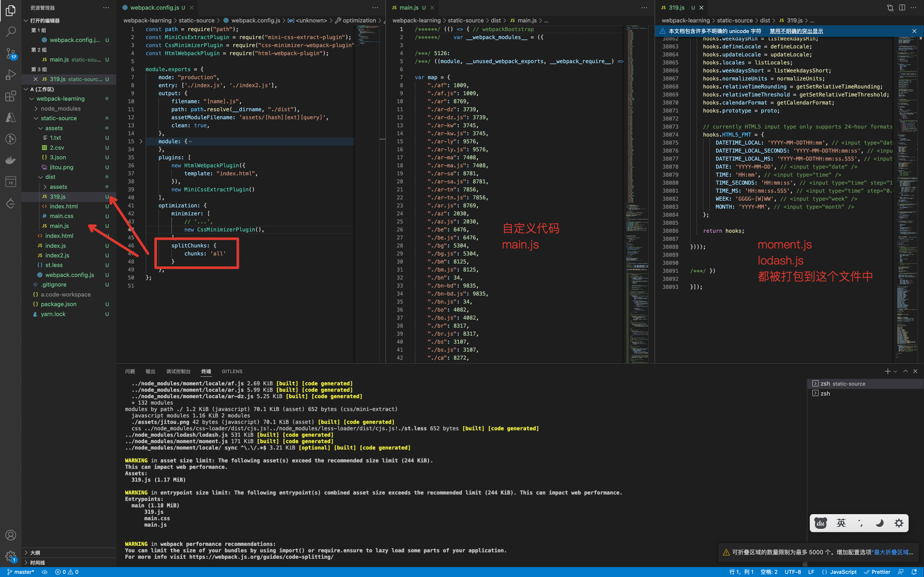Switch to the 输出 panel tab
The height and width of the screenshot is (577, 924).
click(150, 371)
